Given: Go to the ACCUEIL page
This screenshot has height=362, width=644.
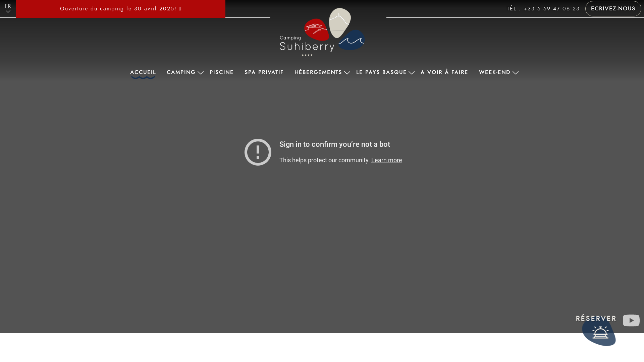Looking at the screenshot, I should (143, 72).
